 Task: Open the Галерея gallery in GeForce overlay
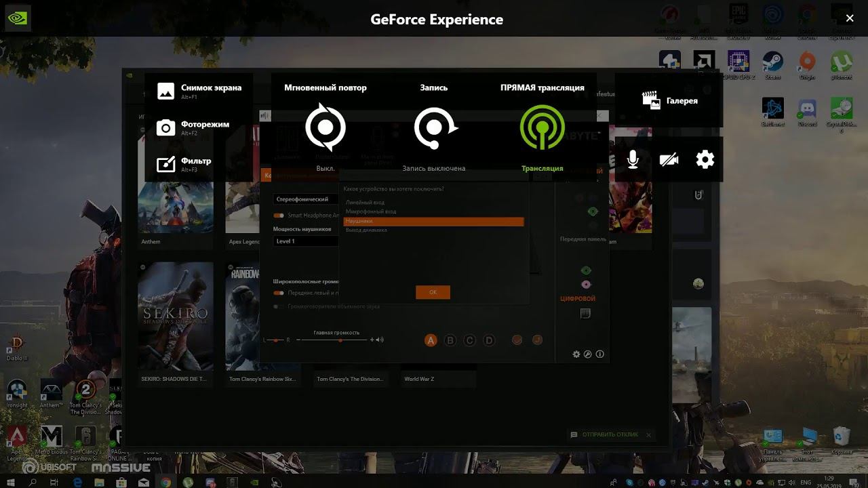pos(669,100)
